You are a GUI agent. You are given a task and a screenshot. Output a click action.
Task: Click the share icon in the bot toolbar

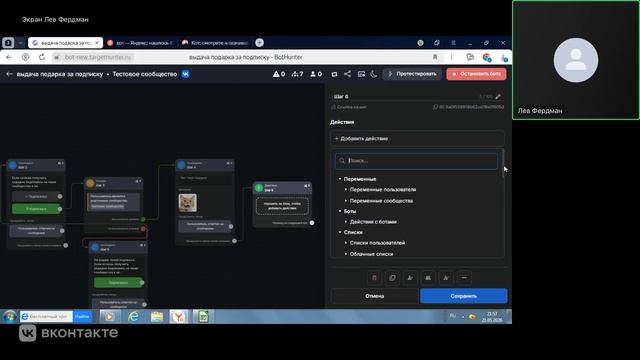point(347,74)
